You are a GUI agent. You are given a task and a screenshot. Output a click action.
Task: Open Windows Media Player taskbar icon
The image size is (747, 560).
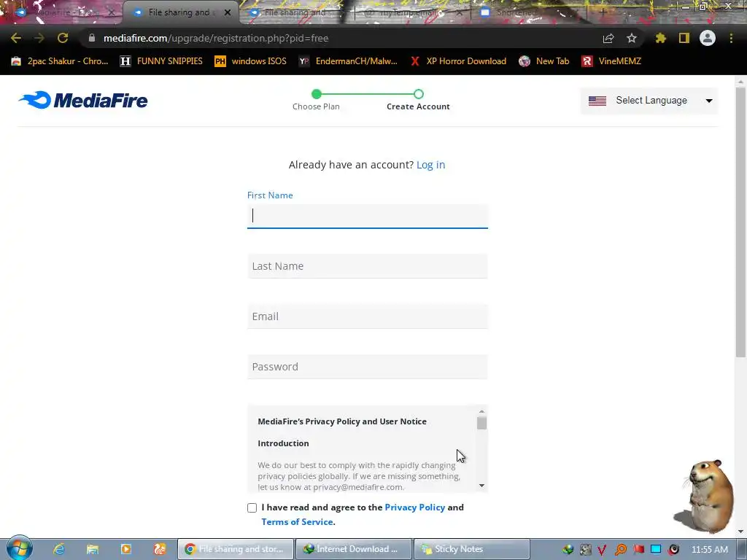point(126,549)
